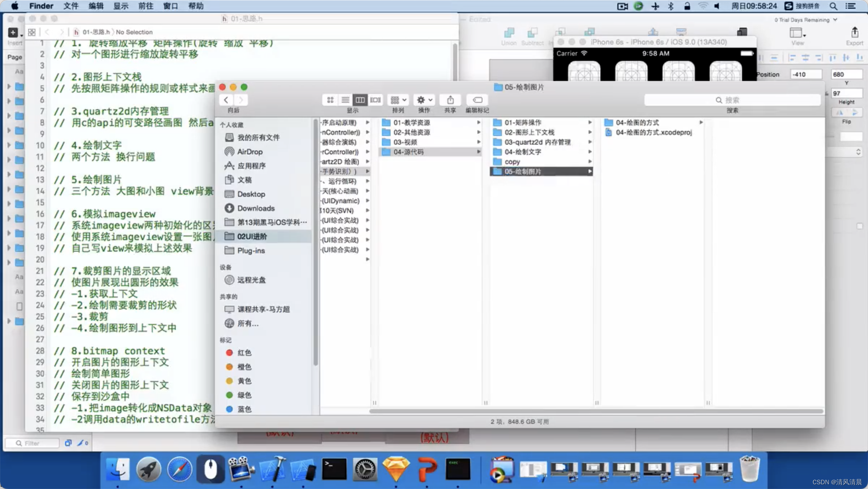
Task: Select Finder column view button
Action: click(360, 100)
